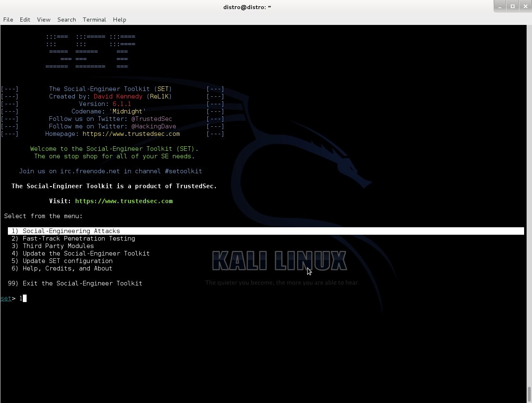Image resolution: width=532 pixels, height=403 pixels.
Task: Click the window title distro@distro: ~
Action: point(247,7)
